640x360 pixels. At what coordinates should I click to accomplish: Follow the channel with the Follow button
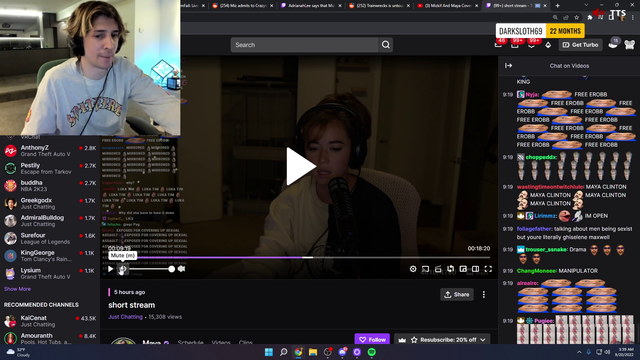click(372, 339)
